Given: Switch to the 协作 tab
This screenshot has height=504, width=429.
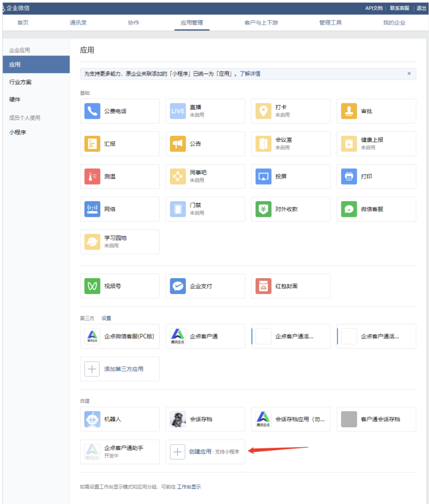Looking at the screenshot, I should point(133,23).
